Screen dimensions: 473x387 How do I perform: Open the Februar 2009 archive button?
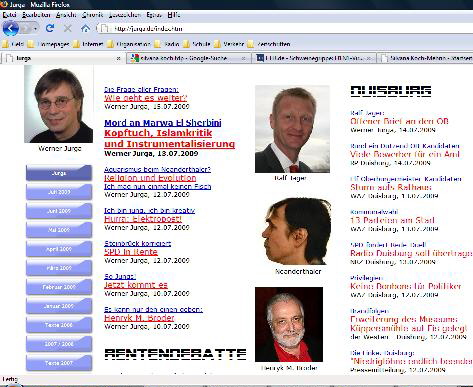[59, 287]
